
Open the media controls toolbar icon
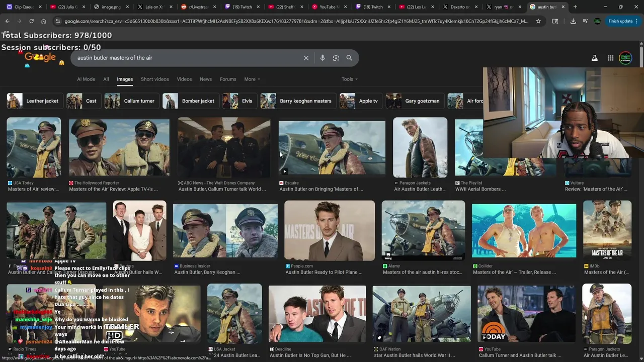585,21
